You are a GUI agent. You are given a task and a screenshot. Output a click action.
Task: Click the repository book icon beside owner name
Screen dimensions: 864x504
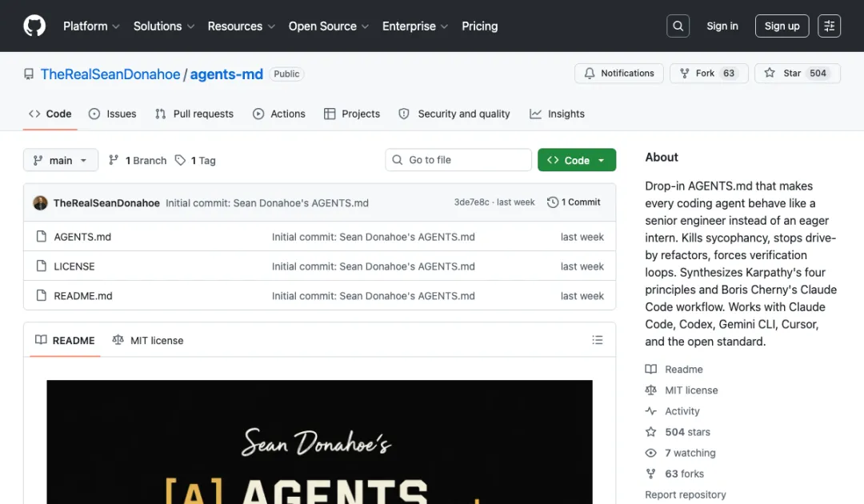pyautogui.click(x=29, y=74)
